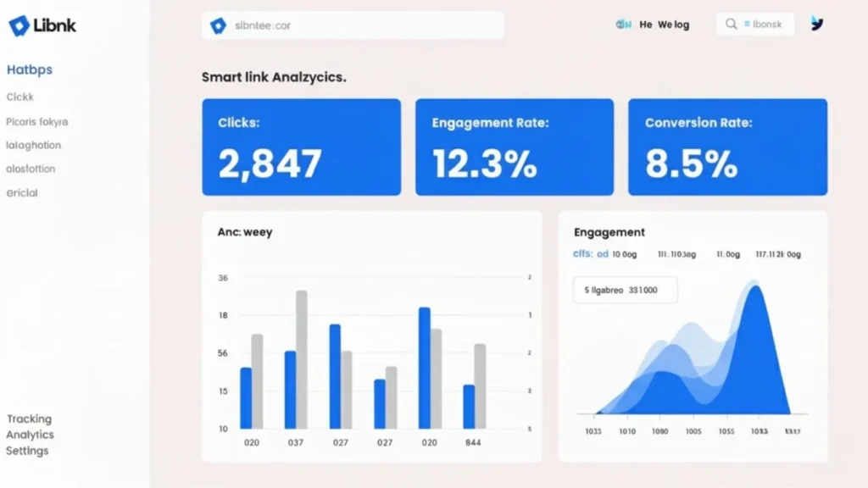Click the small avatar icon beside 'He We log'
This screenshot has width=868, height=488.
[x=623, y=25]
